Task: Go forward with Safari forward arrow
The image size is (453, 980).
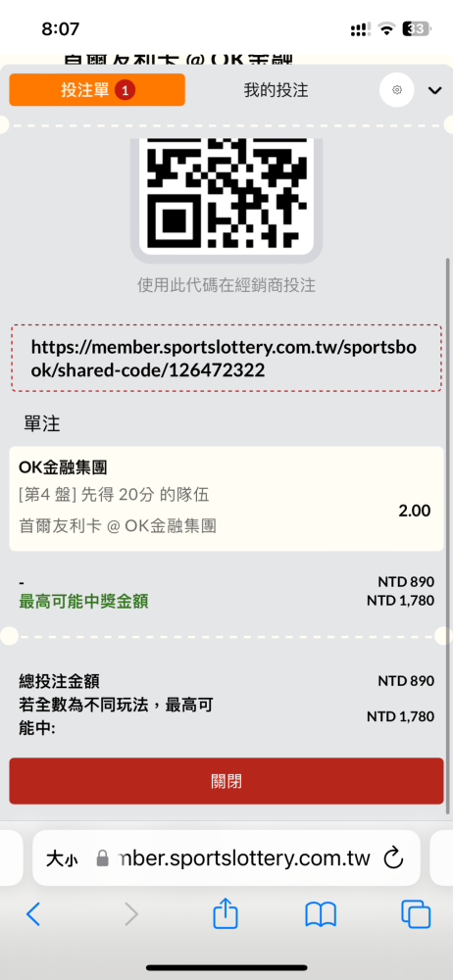Action: [x=130, y=914]
